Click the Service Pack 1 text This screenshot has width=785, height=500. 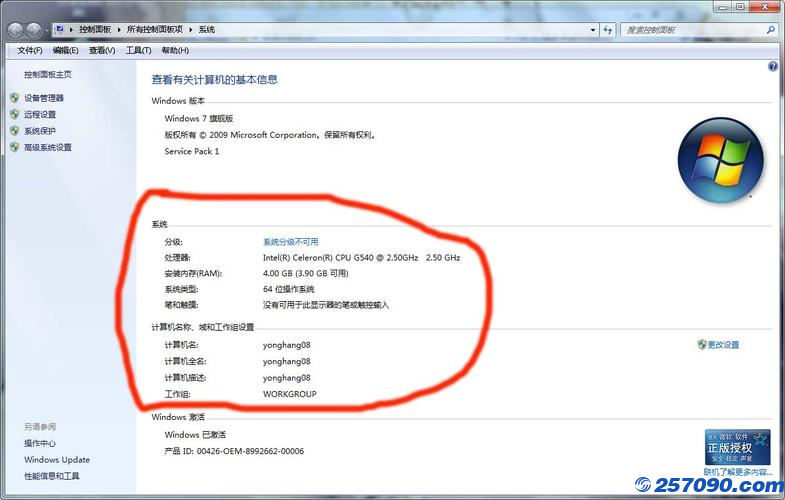click(x=192, y=151)
